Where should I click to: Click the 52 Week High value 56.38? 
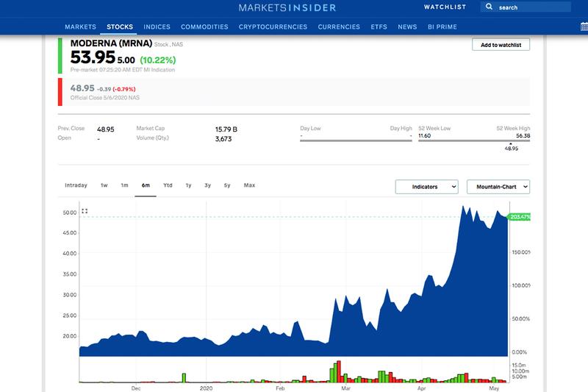[x=523, y=136]
